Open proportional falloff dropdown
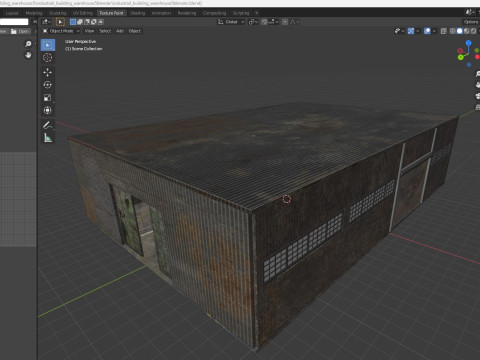 click(295, 22)
